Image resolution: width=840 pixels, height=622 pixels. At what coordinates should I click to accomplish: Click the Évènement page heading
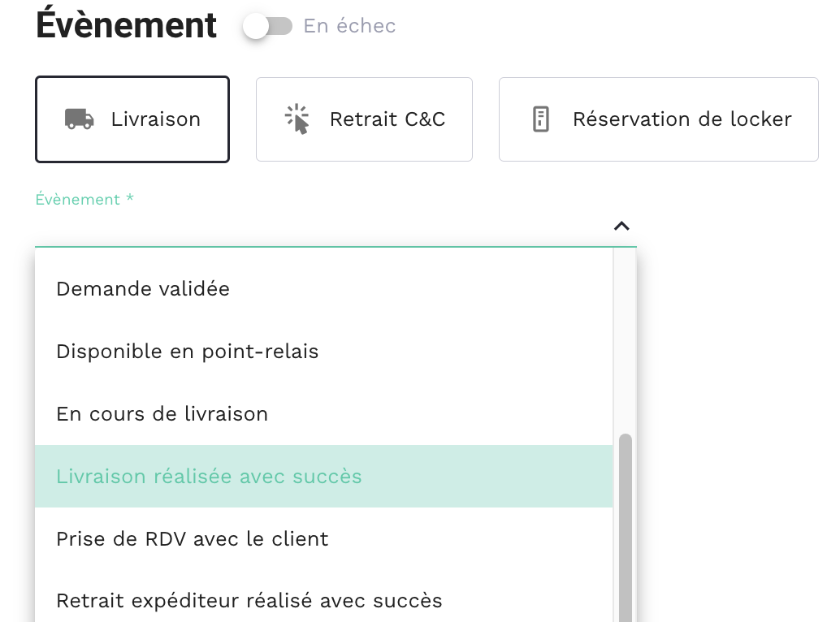[127, 25]
